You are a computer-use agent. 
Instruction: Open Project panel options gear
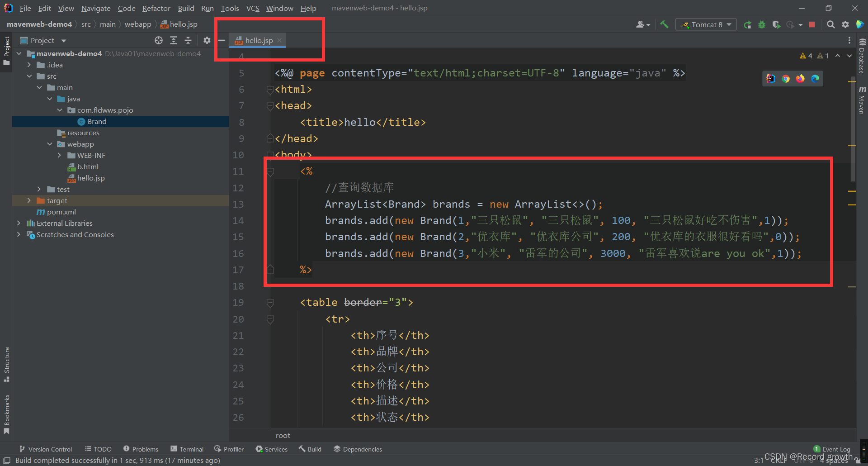[x=207, y=40]
